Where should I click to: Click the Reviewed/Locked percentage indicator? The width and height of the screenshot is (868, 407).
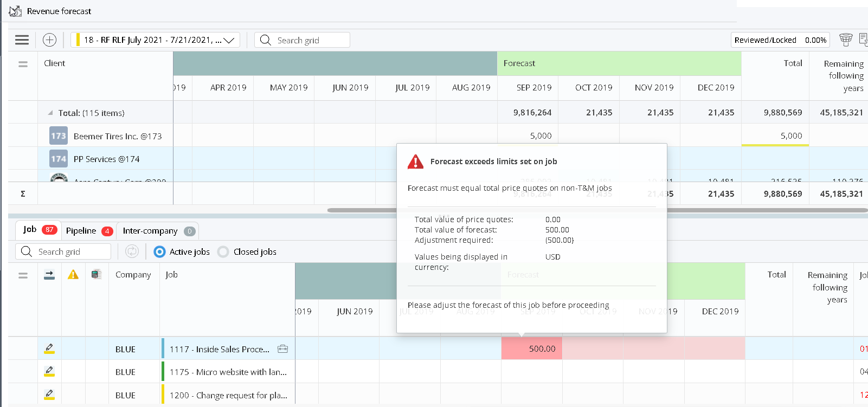pyautogui.click(x=780, y=40)
